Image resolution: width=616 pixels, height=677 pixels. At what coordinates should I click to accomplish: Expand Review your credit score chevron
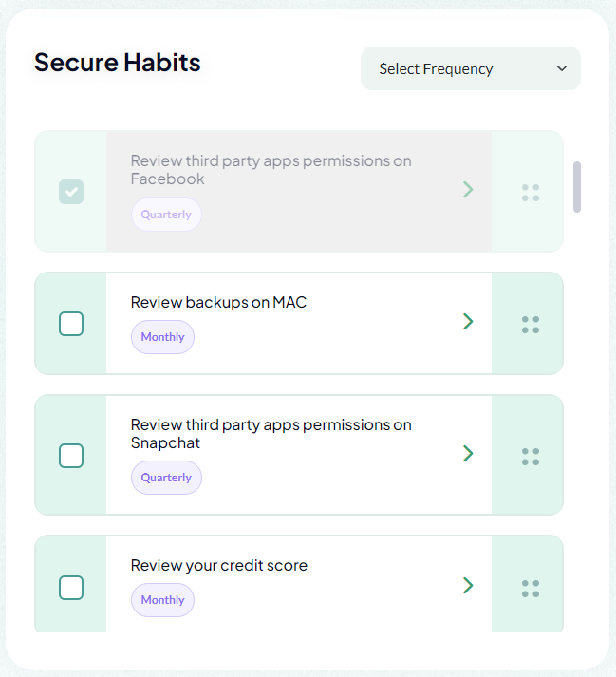tap(467, 585)
